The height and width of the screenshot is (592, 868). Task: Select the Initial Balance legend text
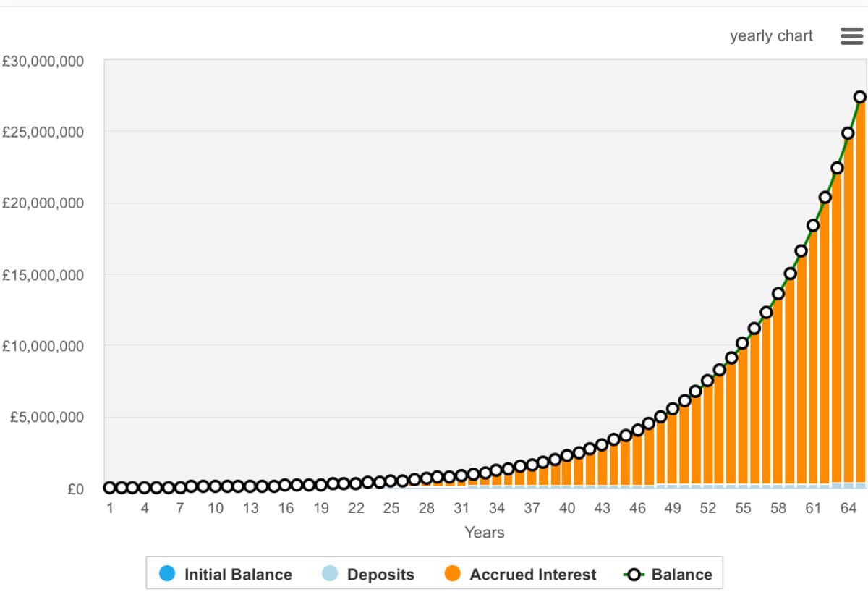pos(238,575)
